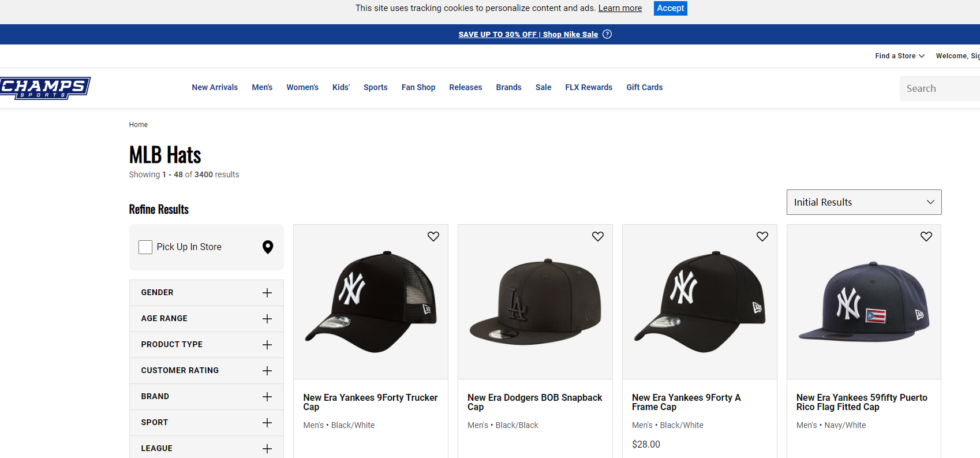Open the Women's menu
Screen dimensions: 980x458
pos(302,87)
